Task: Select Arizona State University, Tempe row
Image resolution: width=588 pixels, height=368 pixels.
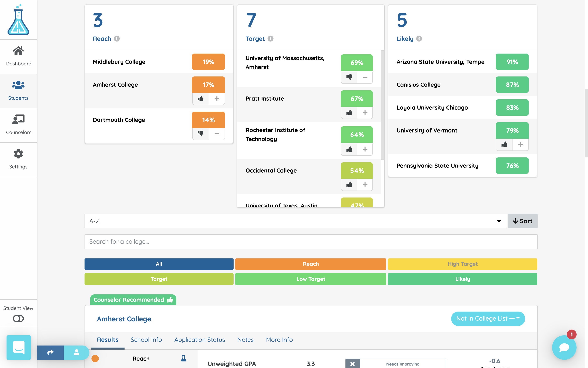Action: coord(462,62)
